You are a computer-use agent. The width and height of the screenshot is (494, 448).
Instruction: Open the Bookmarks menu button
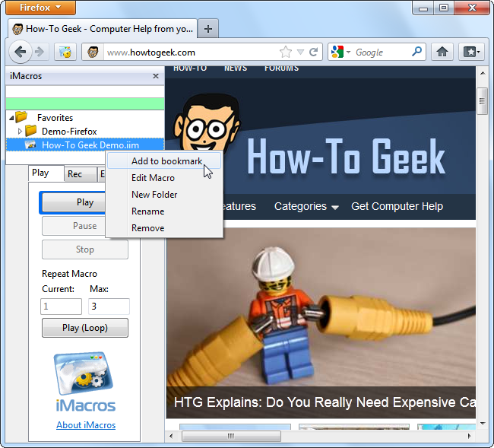click(471, 52)
